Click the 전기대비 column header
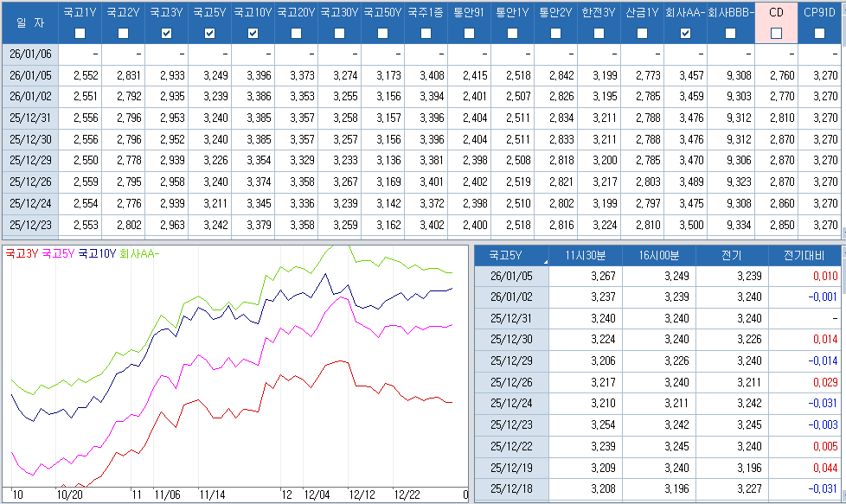Screen dimensions: 846x504 (804, 255)
